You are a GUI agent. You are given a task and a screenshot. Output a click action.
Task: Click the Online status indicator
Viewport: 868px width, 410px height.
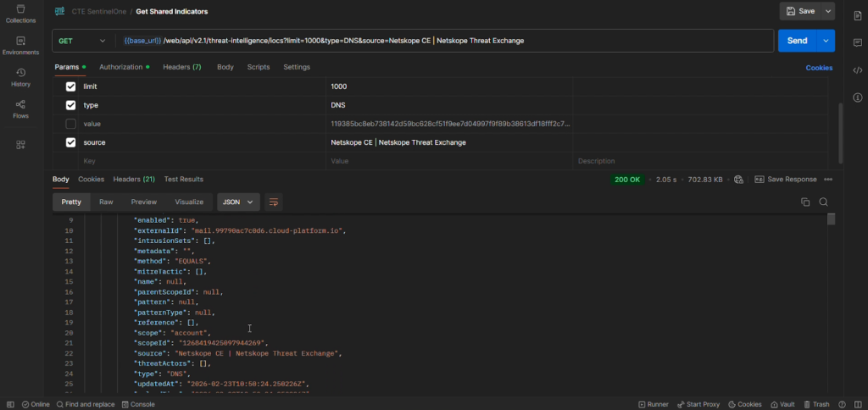pyautogui.click(x=36, y=404)
